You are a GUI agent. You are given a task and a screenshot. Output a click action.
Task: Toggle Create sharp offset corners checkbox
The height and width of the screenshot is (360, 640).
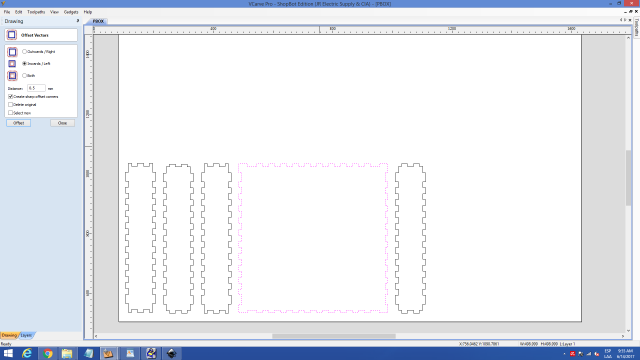point(11,97)
